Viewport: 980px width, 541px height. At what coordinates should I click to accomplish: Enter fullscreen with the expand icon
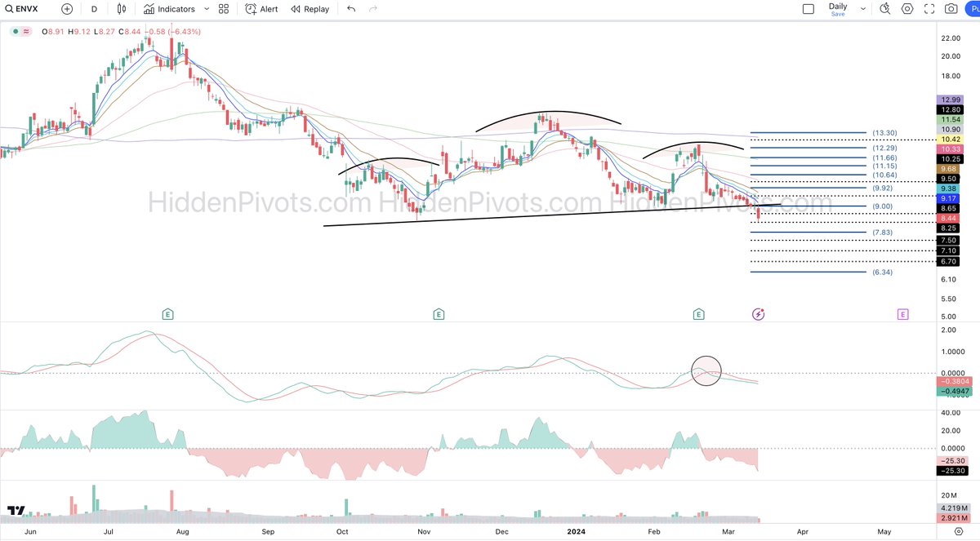pyautogui.click(x=929, y=9)
